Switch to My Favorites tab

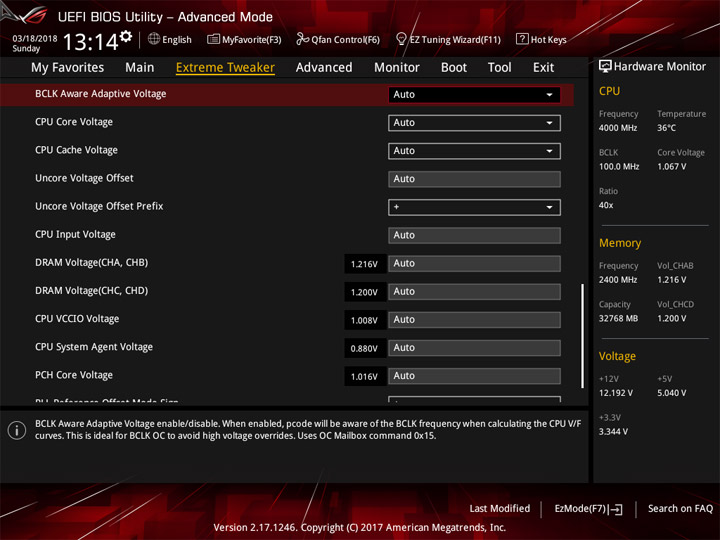coord(68,68)
